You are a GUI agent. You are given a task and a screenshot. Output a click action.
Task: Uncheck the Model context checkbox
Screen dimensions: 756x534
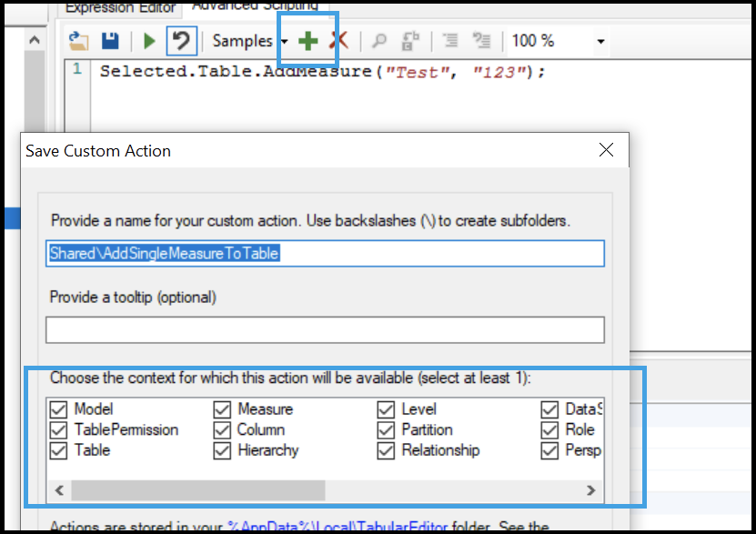tap(62, 409)
